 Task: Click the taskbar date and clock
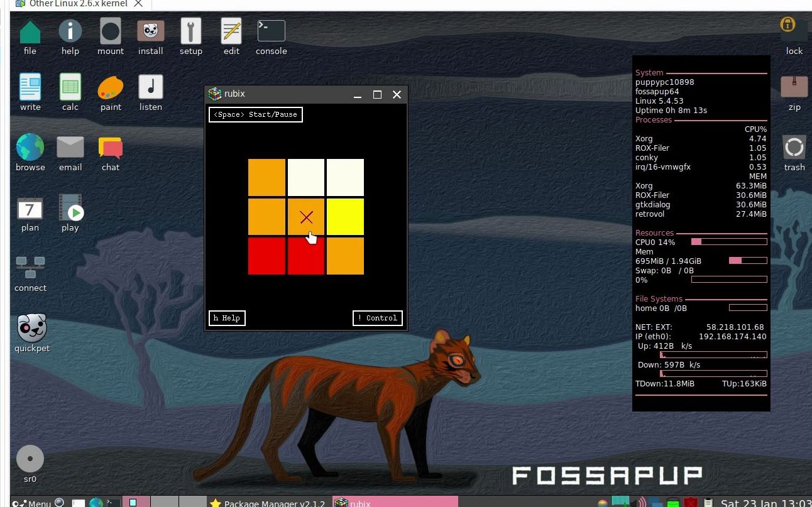click(x=765, y=503)
